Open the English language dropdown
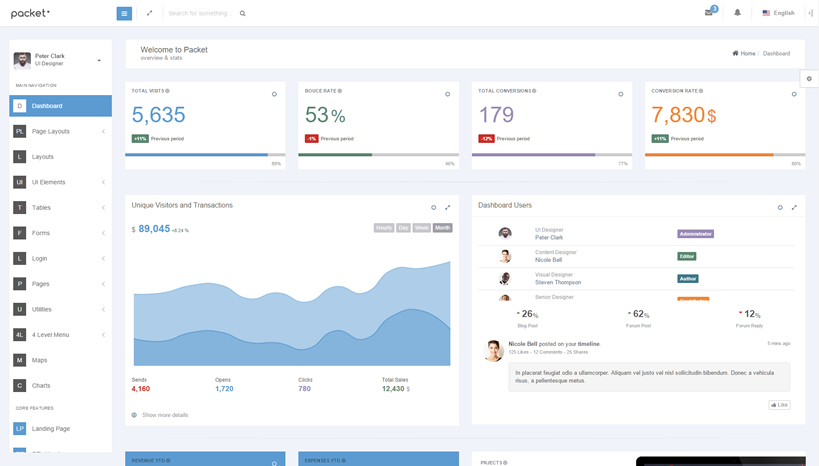Screen dimensions: 819x466 click(x=779, y=13)
